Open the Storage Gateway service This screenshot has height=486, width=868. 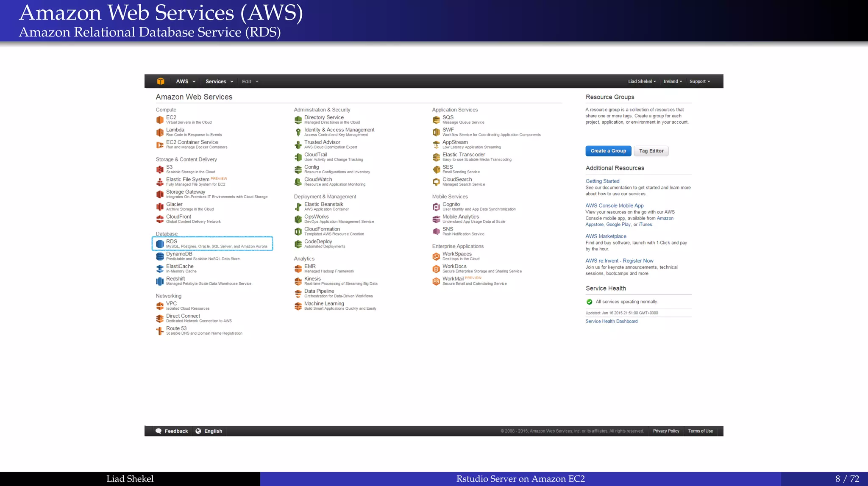212,194
